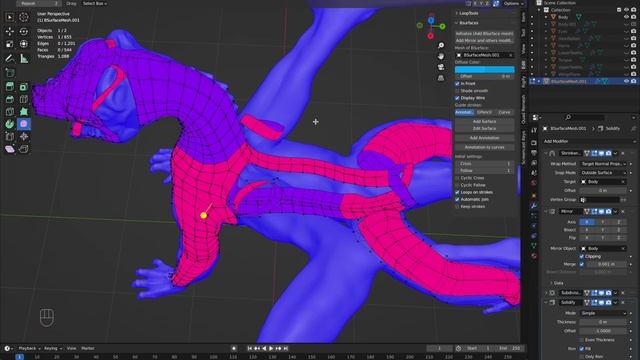Collapse the Bsurfaces panel
The height and width of the screenshot is (360, 640).
468,23
